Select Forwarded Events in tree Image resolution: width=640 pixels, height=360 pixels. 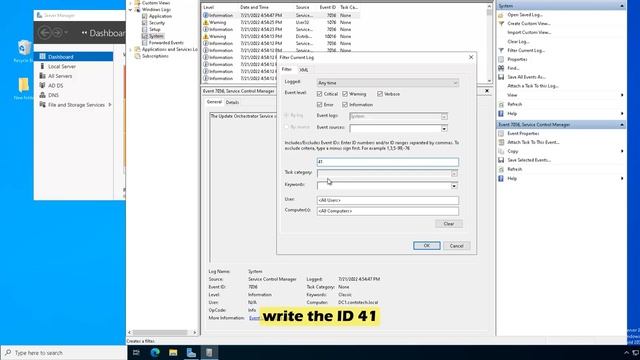(166, 42)
